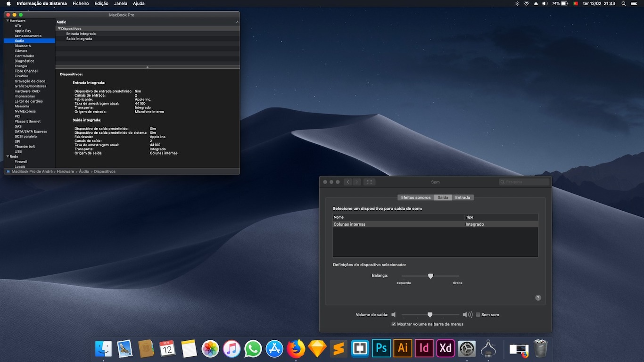Image resolution: width=644 pixels, height=362 pixels.
Task: Open System Preferences gear in the dock
Action: coord(467,349)
